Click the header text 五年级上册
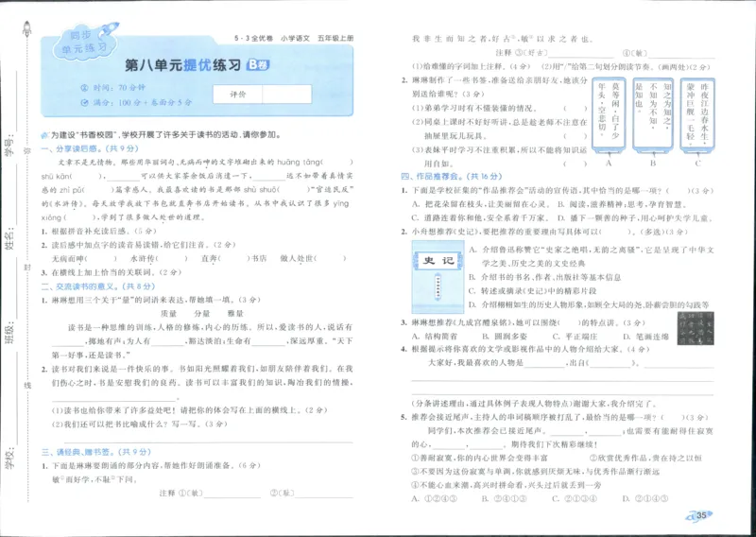This screenshot has height=537, width=756. [x=335, y=38]
